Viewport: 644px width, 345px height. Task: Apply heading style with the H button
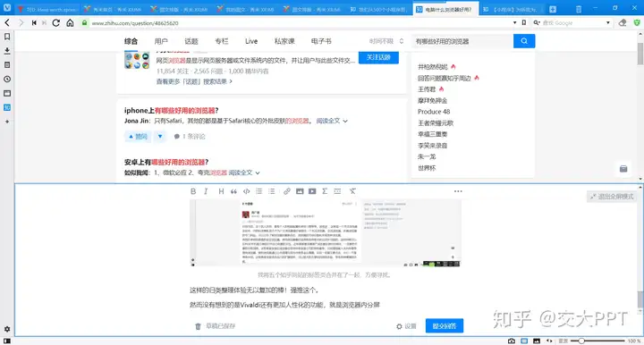pyautogui.click(x=221, y=191)
